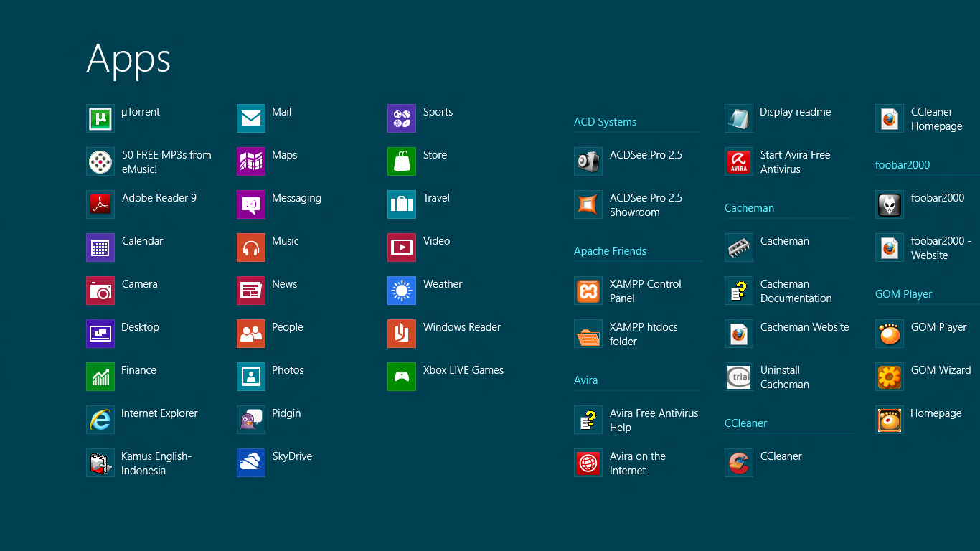The width and height of the screenshot is (980, 551).
Task: Open the Avira Free Antivirus Help icon
Action: (x=588, y=420)
